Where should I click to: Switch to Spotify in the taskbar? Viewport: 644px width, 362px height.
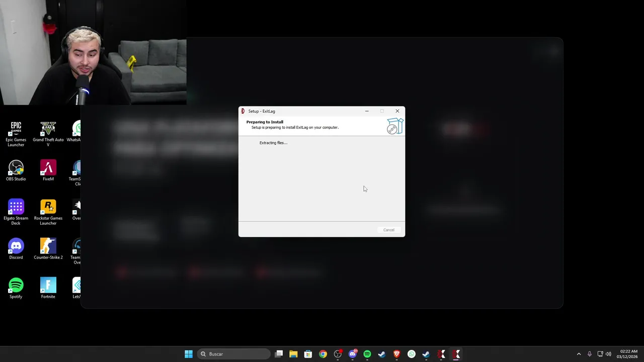tap(367, 354)
